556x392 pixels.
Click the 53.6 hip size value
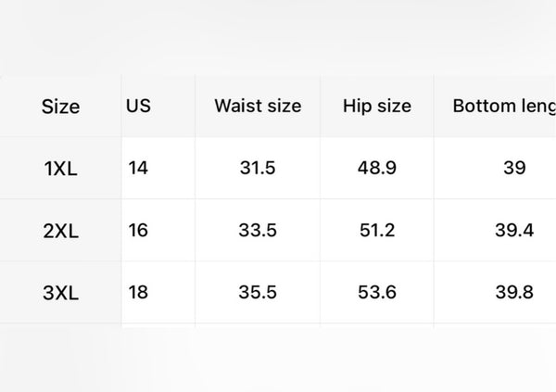coord(377,292)
